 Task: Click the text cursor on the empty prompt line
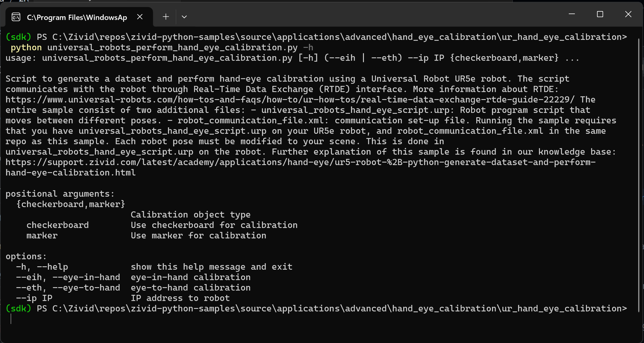11,319
